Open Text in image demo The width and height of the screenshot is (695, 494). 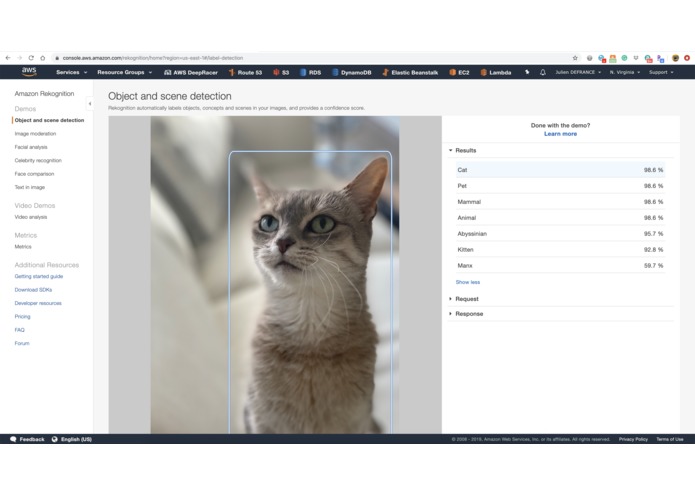(30, 187)
